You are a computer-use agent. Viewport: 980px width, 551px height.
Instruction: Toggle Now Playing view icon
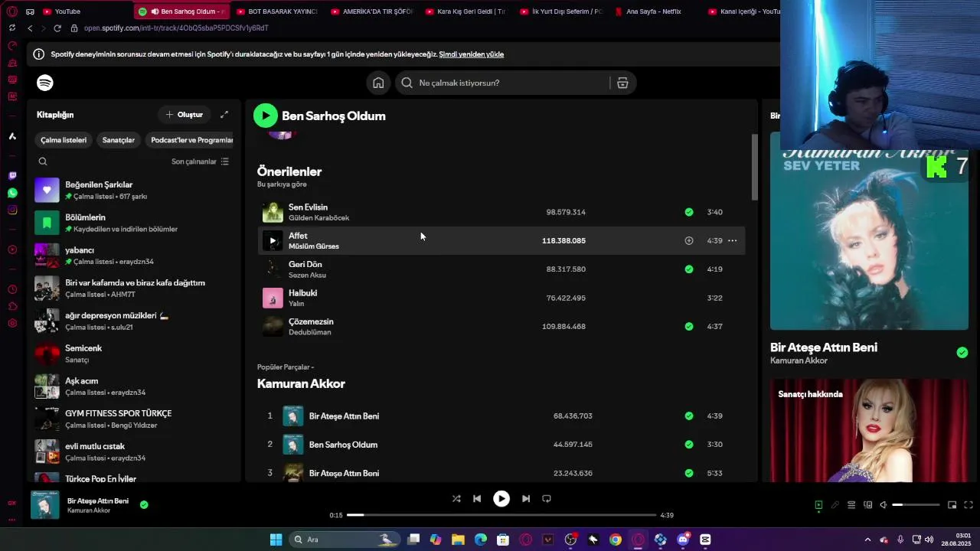point(818,505)
